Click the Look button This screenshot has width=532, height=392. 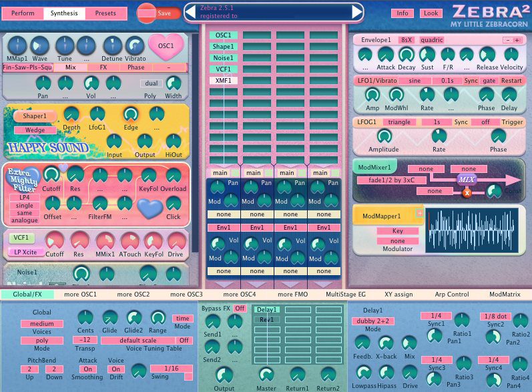[431, 13]
